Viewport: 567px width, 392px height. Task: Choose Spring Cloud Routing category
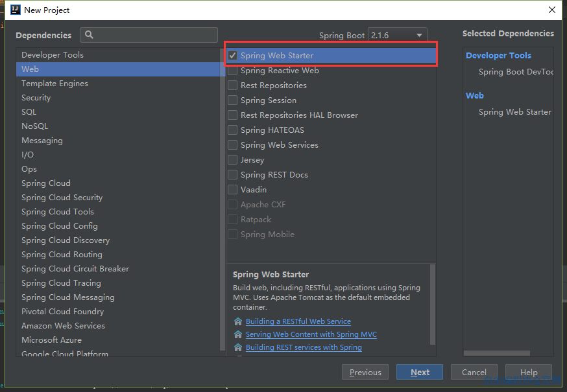pos(118,255)
